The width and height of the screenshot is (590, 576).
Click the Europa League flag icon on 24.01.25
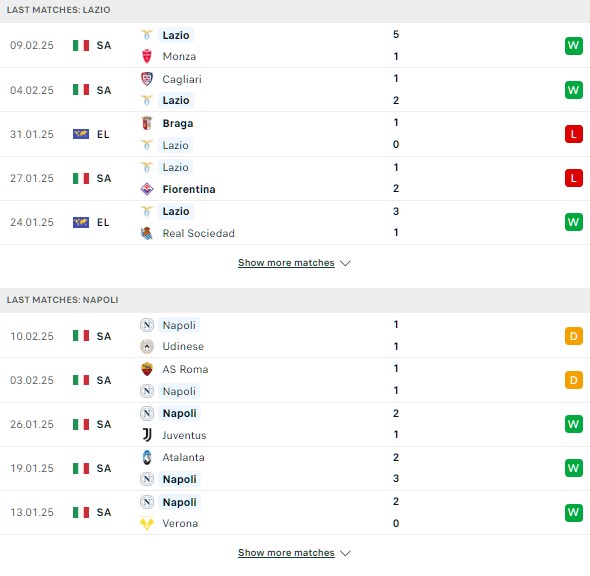81,222
